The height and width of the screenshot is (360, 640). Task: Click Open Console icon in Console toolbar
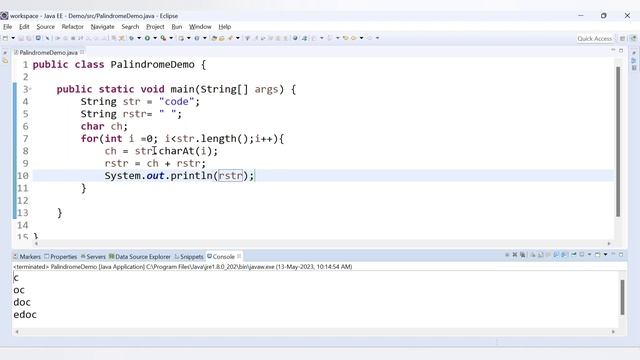(x=597, y=255)
